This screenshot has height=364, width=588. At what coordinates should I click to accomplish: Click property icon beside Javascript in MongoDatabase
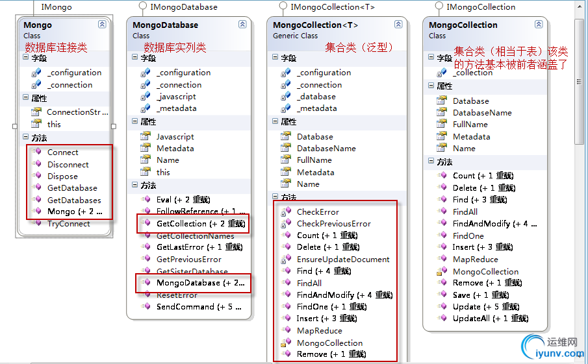pyautogui.click(x=146, y=136)
